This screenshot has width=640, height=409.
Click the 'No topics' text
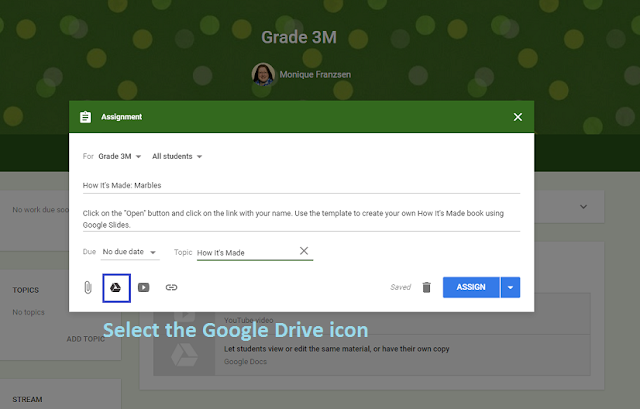click(x=28, y=312)
